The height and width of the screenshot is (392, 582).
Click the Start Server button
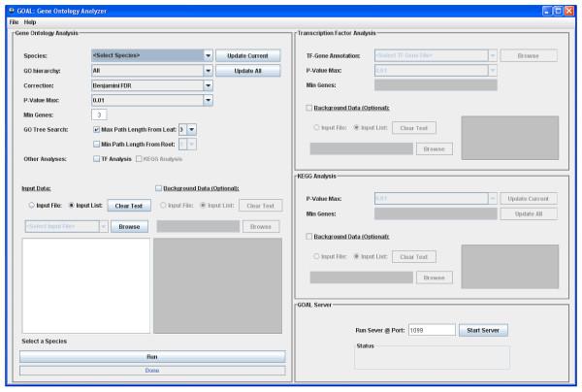[x=483, y=330]
